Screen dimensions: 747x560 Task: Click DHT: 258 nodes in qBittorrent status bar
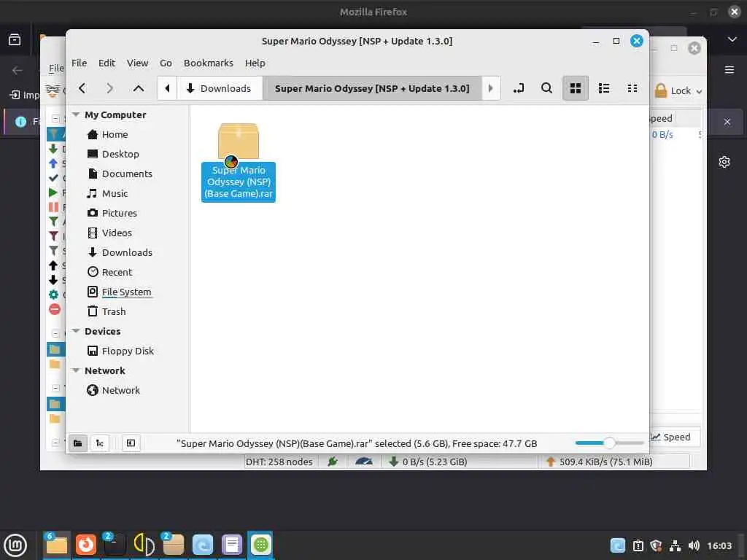[279, 462]
